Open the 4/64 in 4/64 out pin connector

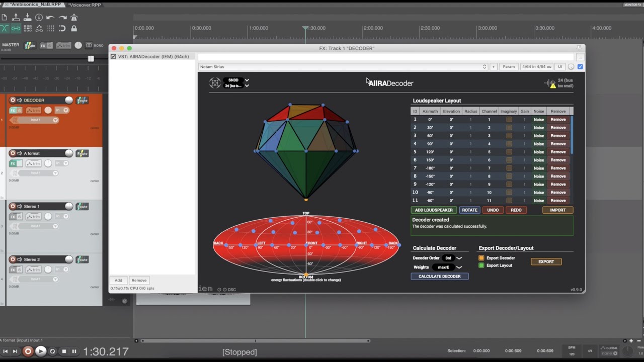(x=536, y=66)
